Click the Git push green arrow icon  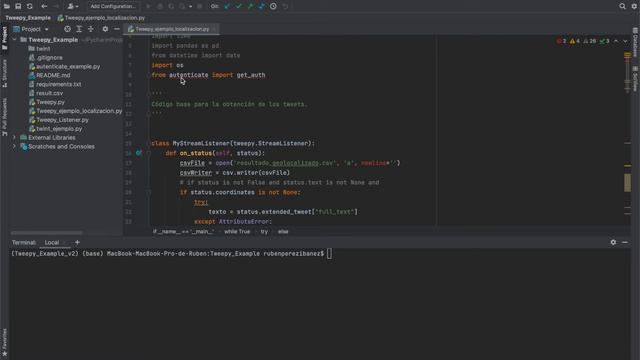(250, 6)
